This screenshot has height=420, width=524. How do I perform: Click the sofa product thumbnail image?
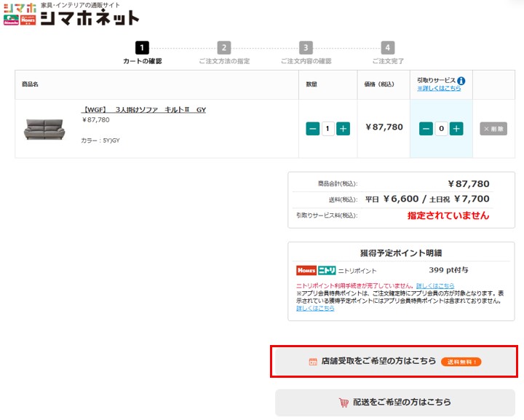pos(44,129)
